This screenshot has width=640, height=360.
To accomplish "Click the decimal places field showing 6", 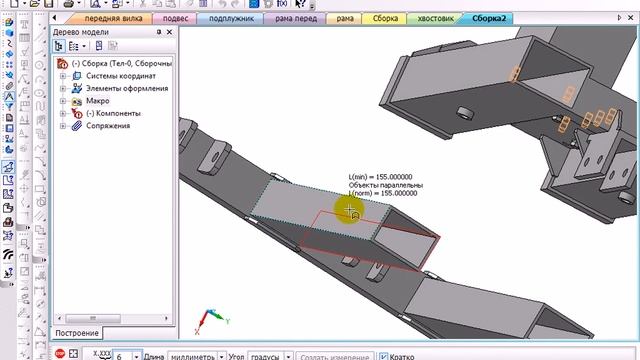I will 122,356.
